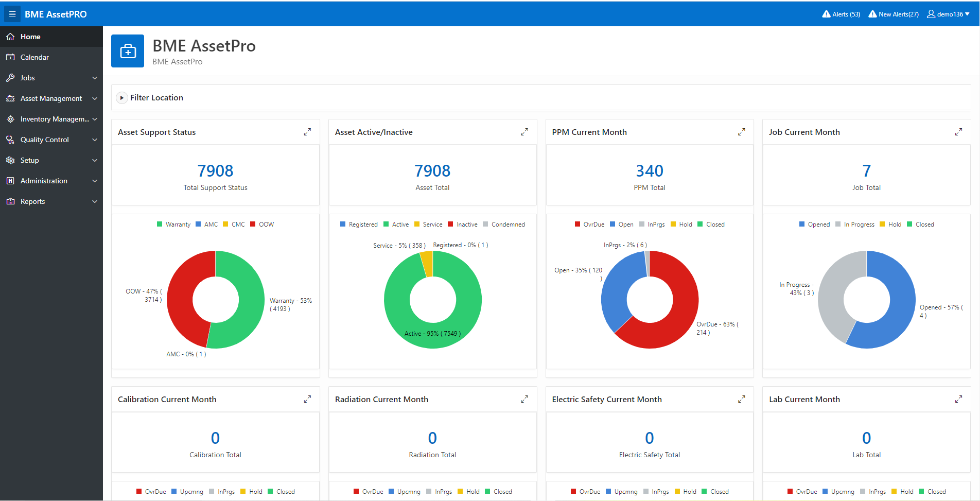The height and width of the screenshot is (501, 980).
Task: Open New Alerts(27) notifications
Action: pos(894,14)
